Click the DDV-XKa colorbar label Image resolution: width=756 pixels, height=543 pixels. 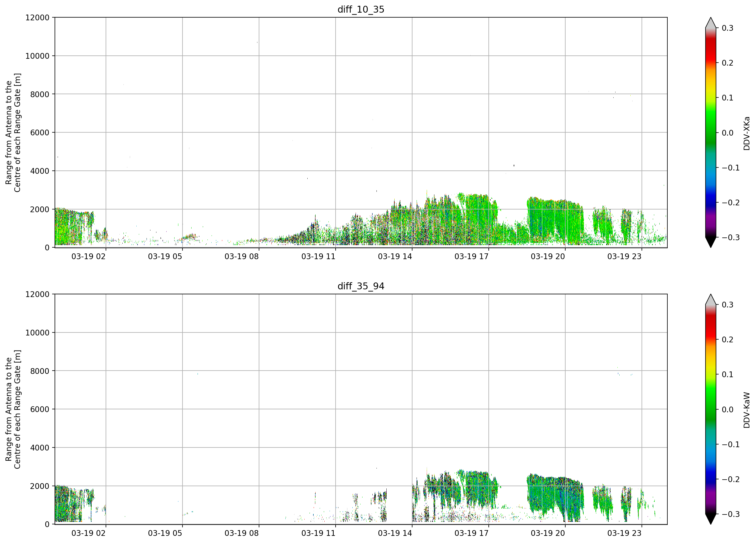coord(746,133)
